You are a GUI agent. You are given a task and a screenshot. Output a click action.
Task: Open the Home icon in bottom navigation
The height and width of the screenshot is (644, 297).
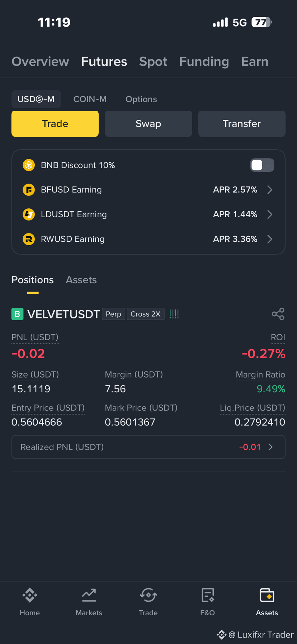click(30, 595)
